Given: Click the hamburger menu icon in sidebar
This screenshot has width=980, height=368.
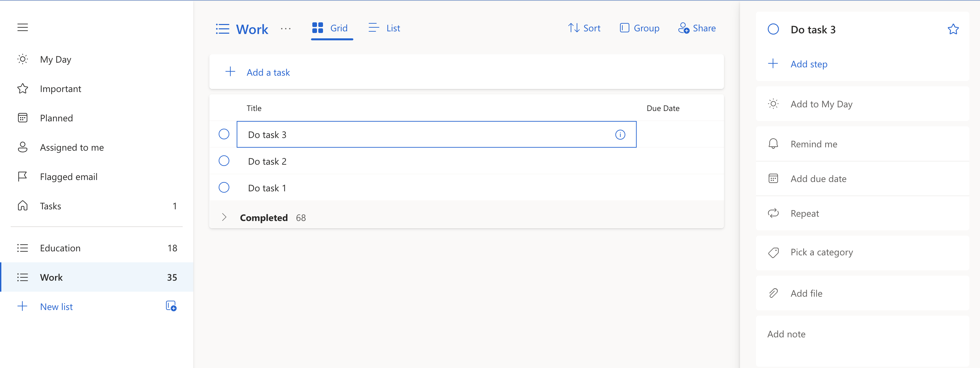Looking at the screenshot, I should [x=22, y=27].
